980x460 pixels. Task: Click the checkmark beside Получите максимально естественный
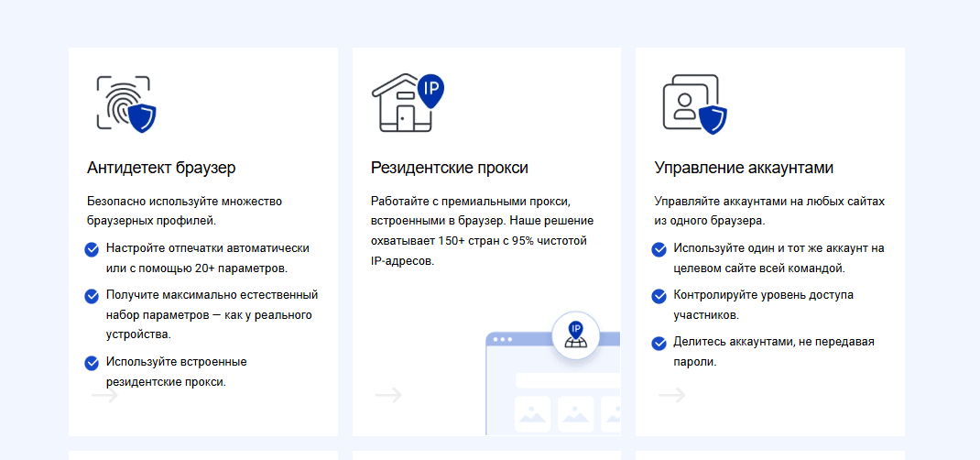click(92, 296)
